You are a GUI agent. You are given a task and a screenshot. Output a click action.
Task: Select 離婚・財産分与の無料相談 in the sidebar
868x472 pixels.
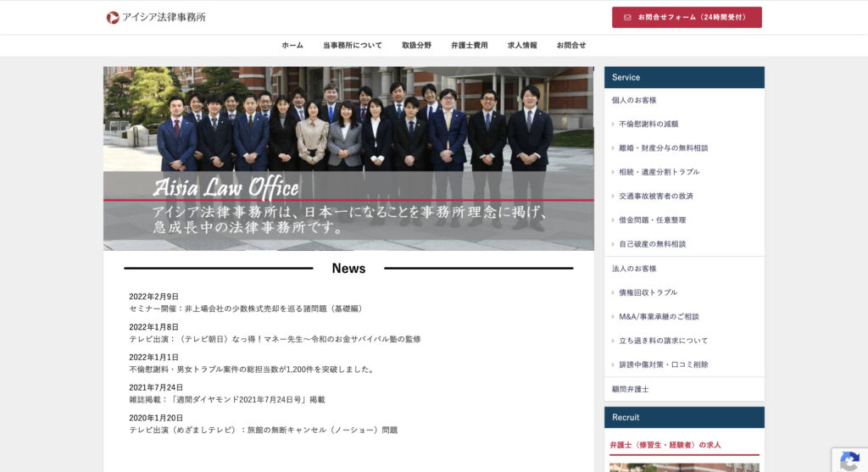663,148
